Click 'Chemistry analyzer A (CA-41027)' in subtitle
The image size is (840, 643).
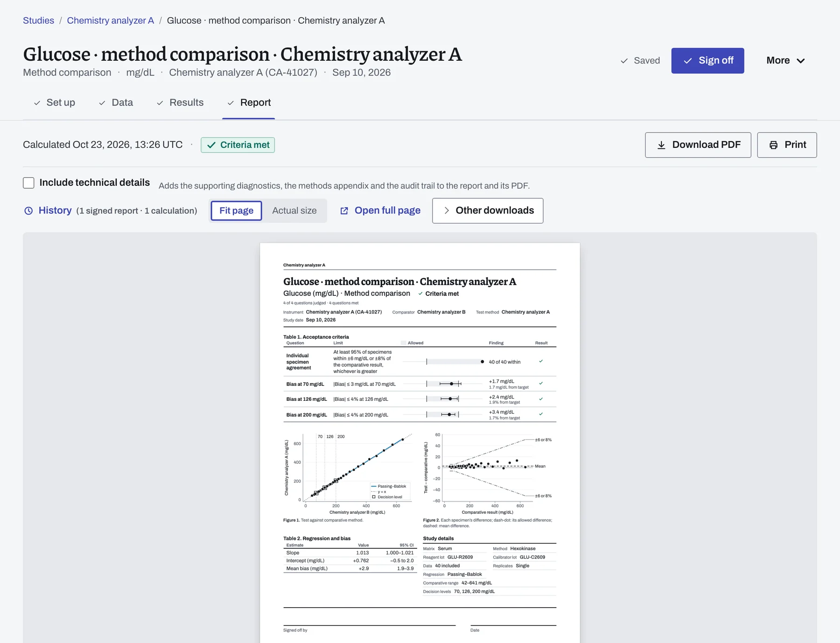pos(243,72)
